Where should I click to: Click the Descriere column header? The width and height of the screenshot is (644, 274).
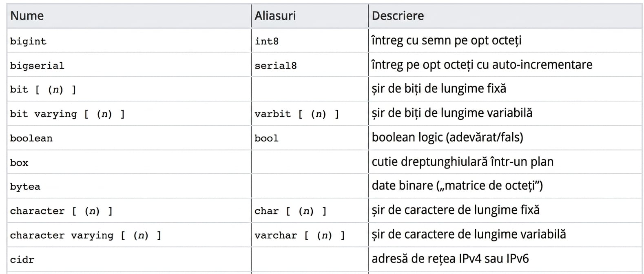505,16
